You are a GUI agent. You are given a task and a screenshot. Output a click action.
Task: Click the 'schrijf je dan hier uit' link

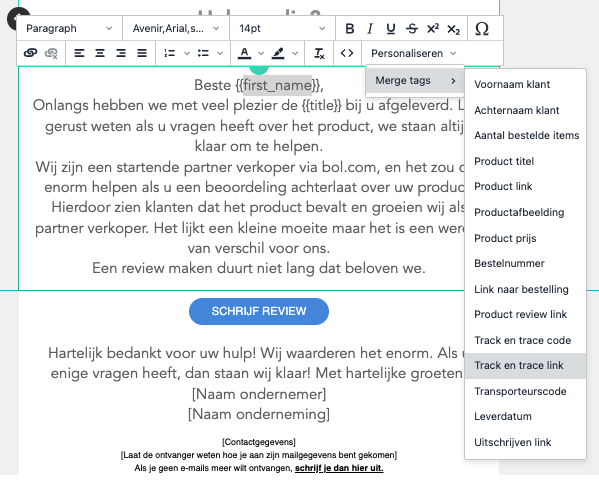339,468
